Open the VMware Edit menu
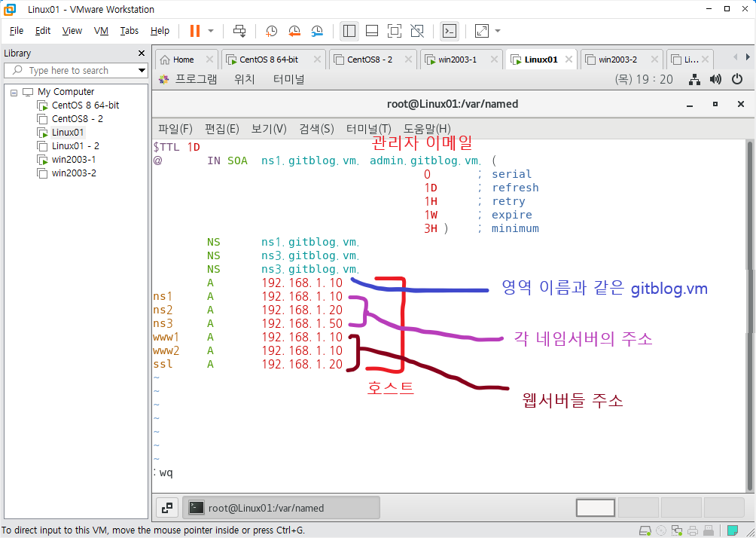The width and height of the screenshot is (756, 538). point(43,31)
